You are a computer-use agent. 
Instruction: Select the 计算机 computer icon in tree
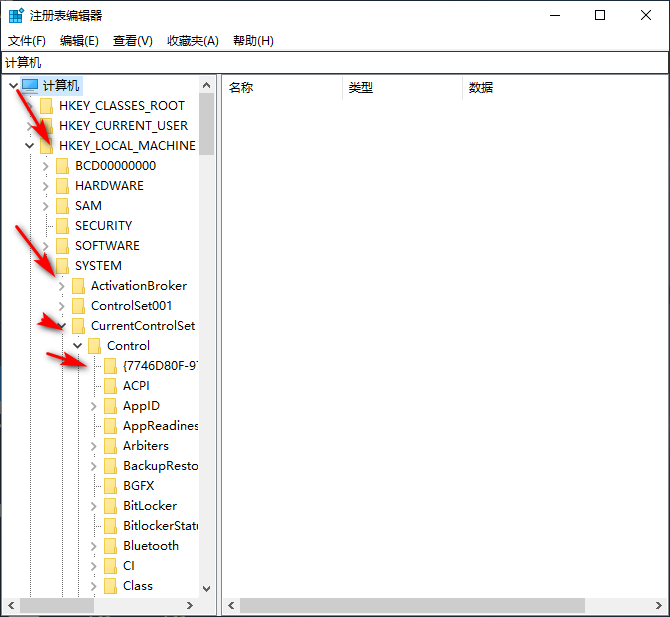coord(30,86)
